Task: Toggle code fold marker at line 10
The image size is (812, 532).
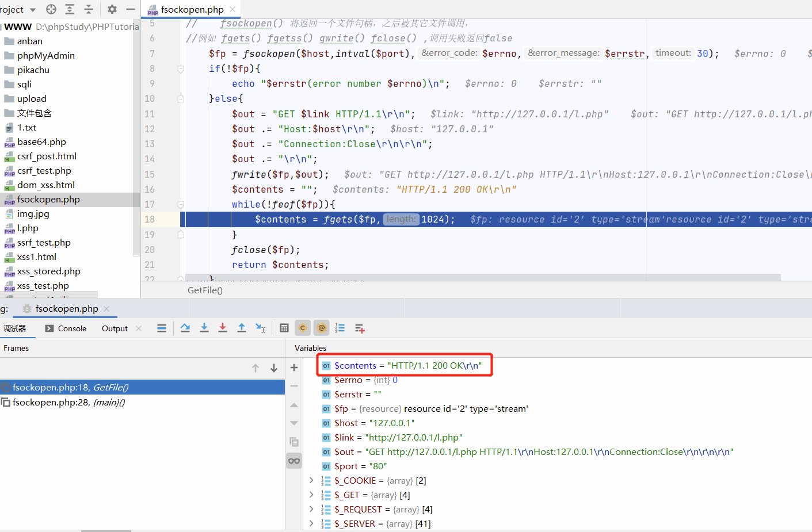Action: click(x=181, y=99)
